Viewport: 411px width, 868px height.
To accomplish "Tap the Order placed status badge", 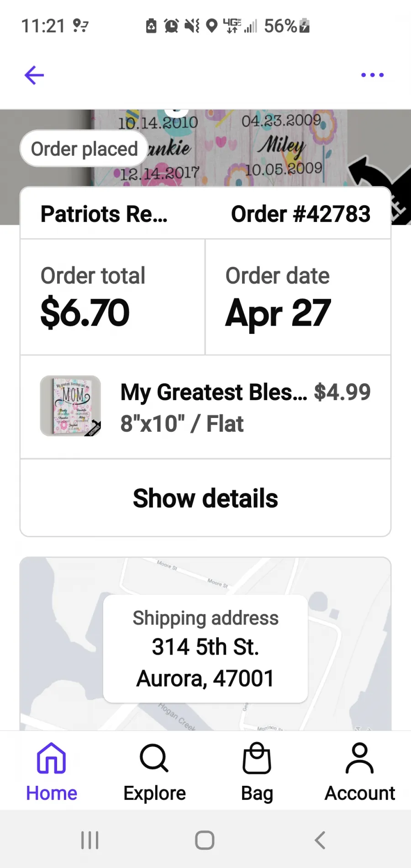I will (x=84, y=148).
